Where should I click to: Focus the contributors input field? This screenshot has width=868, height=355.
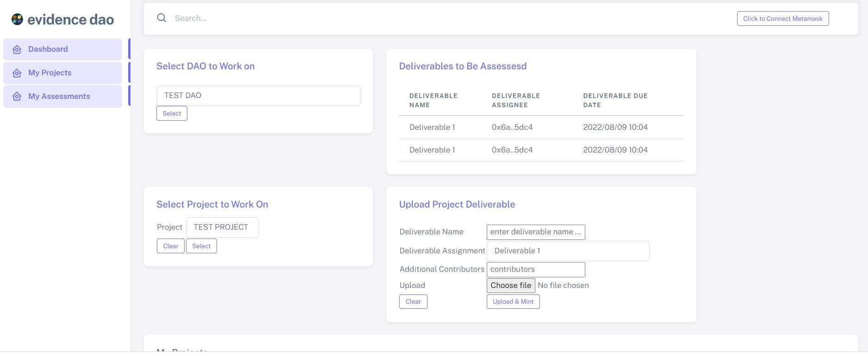click(x=536, y=269)
